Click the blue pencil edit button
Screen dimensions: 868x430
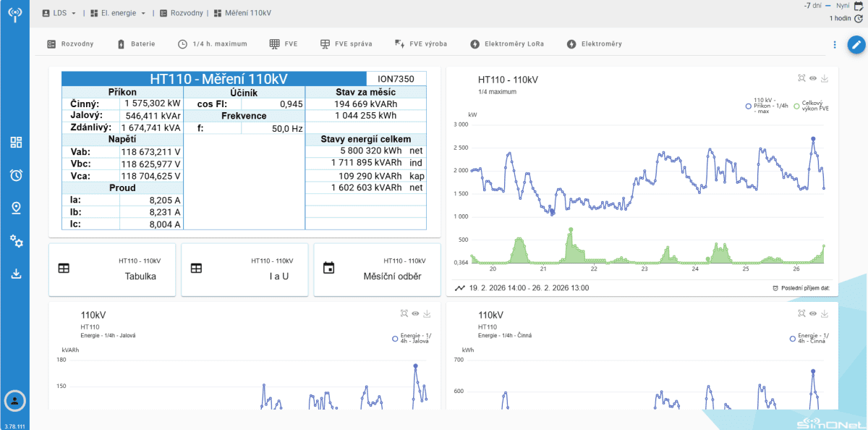[x=856, y=44]
